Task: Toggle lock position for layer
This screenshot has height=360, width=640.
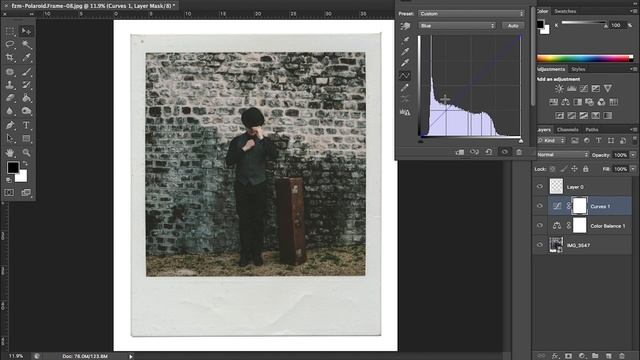Action: 574,169
